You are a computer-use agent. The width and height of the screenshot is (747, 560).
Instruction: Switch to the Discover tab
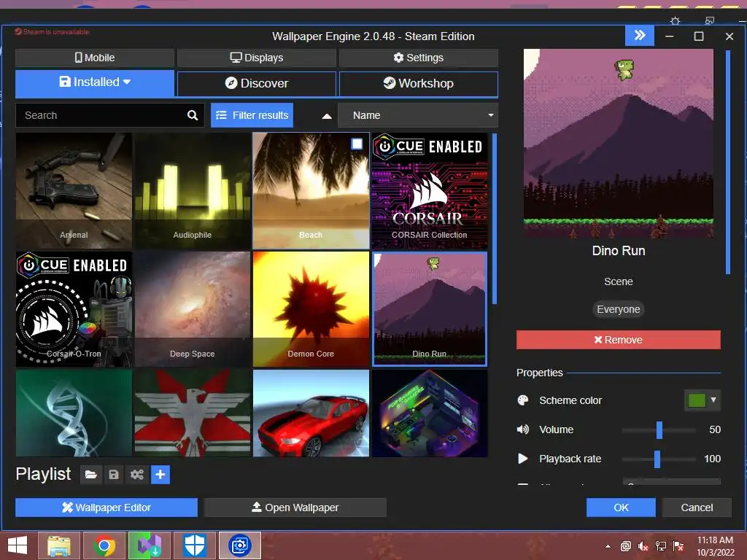256,84
